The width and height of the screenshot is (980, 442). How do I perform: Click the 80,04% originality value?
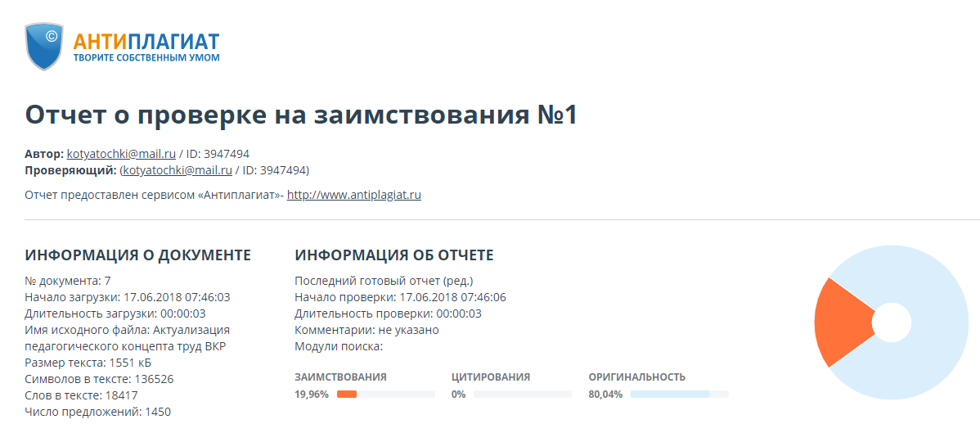pyautogui.click(x=605, y=395)
